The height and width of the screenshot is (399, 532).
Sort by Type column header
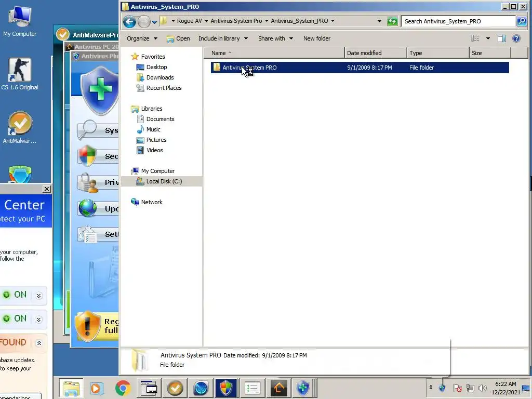tap(438, 53)
